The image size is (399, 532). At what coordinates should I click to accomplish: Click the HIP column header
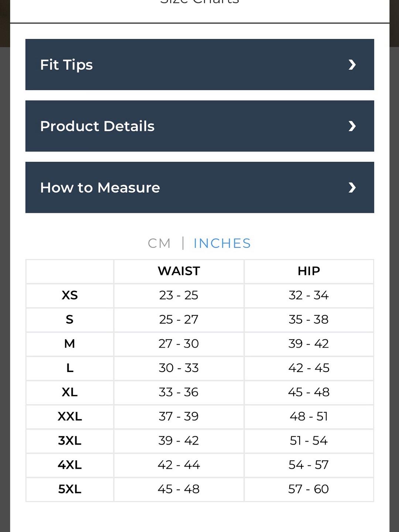tap(309, 271)
